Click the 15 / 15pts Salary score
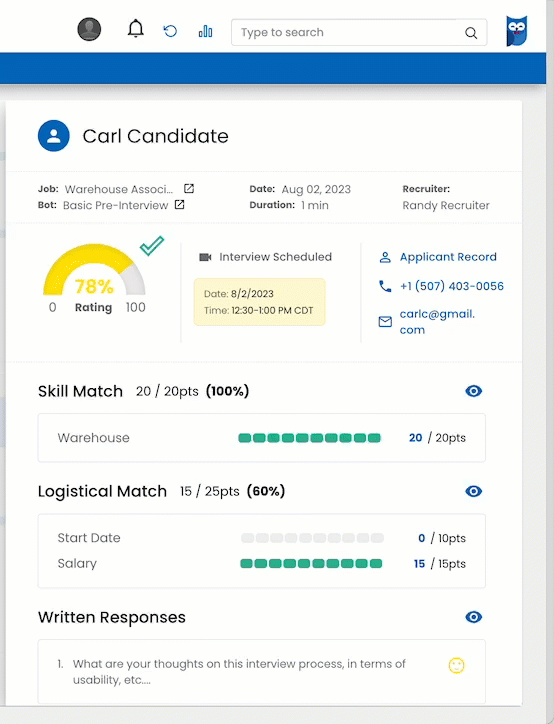554x724 pixels. [x=440, y=564]
